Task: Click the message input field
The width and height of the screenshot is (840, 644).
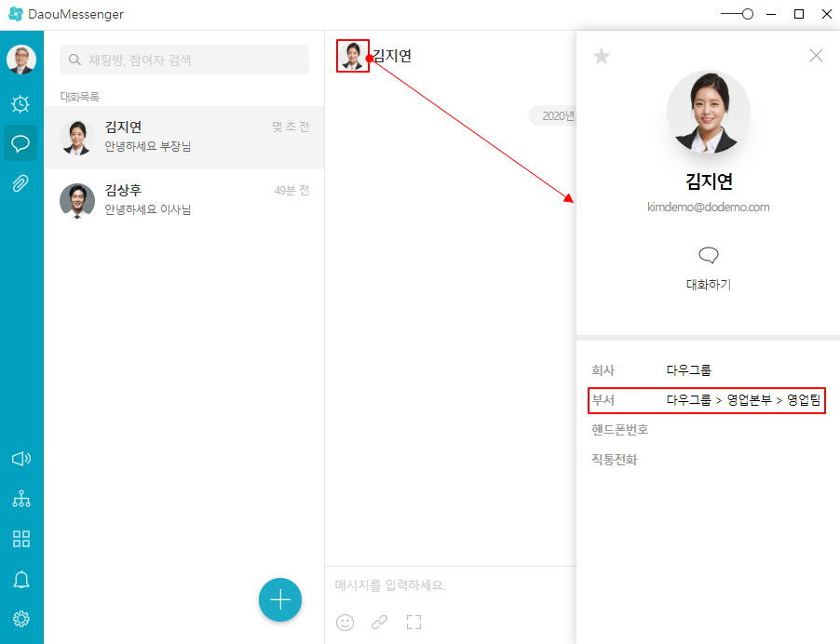Action: (x=447, y=585)
